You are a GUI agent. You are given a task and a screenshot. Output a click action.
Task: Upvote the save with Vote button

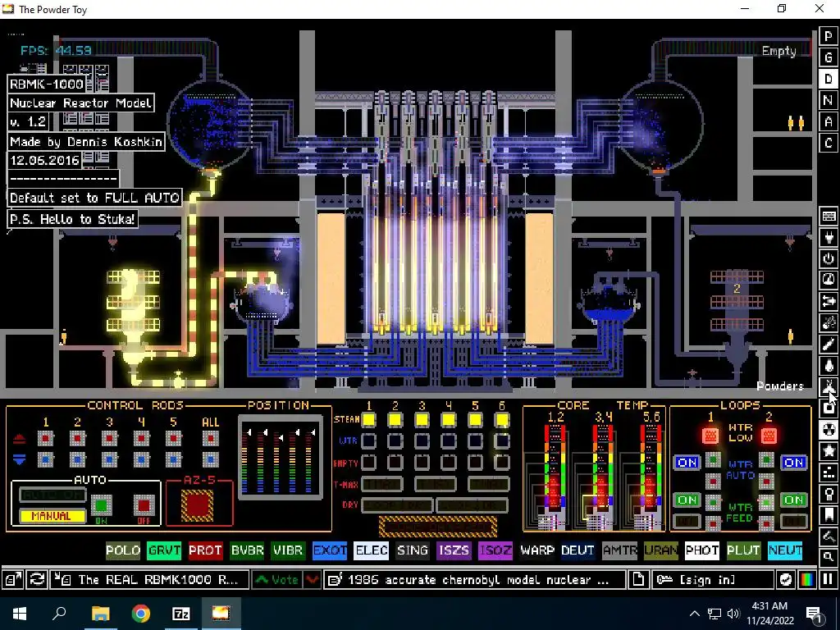pos(276,580)
